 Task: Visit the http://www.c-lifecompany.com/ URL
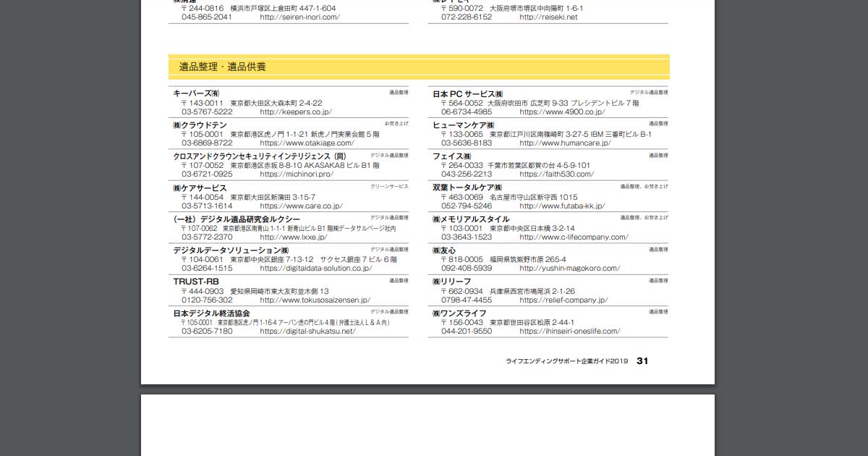(x=574, y=237)
